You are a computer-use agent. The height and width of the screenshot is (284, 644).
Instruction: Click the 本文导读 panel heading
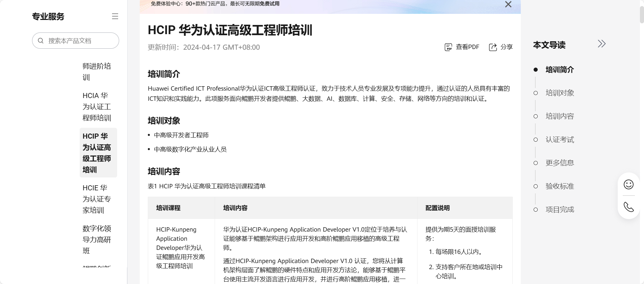549,45
